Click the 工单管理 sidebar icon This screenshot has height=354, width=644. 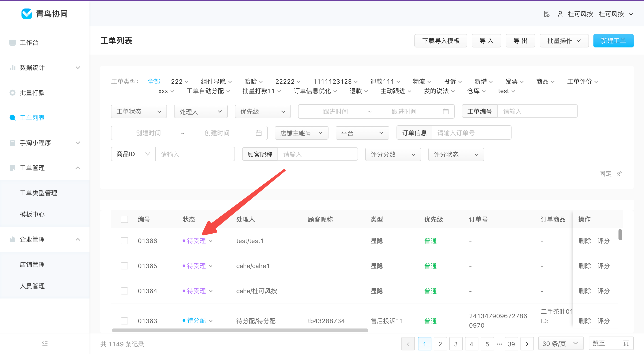click(x=13, y=168)
